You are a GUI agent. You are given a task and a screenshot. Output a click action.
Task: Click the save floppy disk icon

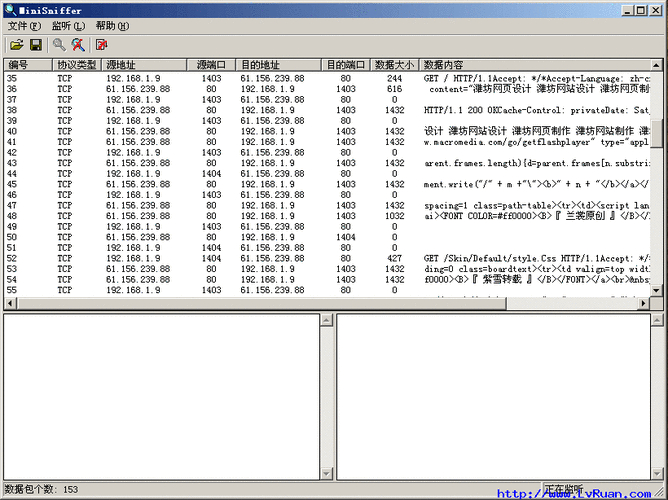[35, 45]
